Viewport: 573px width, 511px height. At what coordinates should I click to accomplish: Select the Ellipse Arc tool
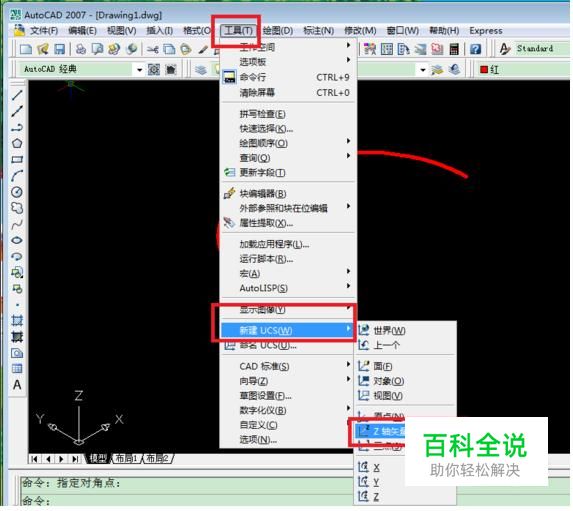[x=17, y=256]
